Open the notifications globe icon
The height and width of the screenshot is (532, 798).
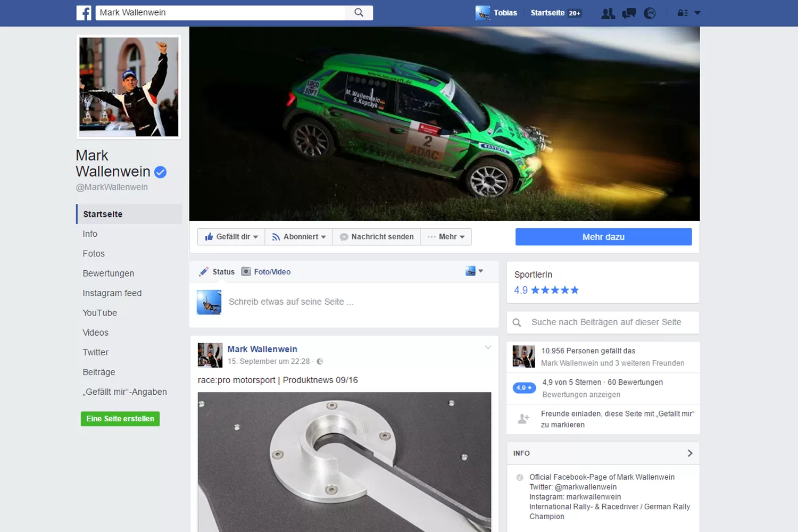650,13
